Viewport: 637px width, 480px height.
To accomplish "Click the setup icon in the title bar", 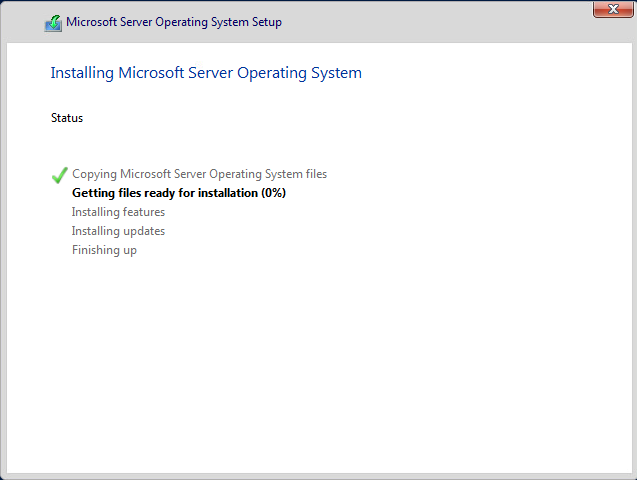I will click(x=53, y=23).
